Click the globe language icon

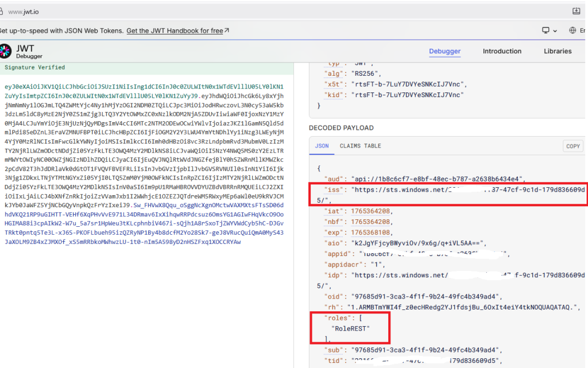572,30
